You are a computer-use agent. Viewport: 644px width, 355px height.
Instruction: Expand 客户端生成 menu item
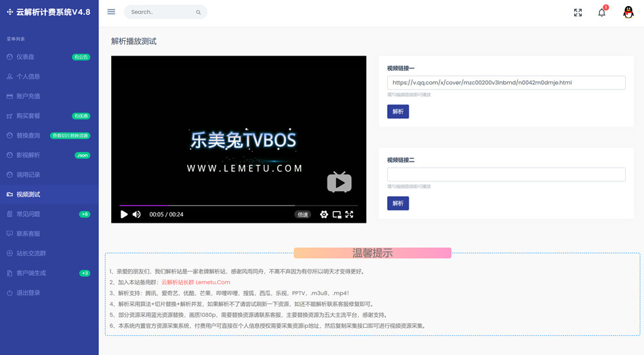pos(49,273)
